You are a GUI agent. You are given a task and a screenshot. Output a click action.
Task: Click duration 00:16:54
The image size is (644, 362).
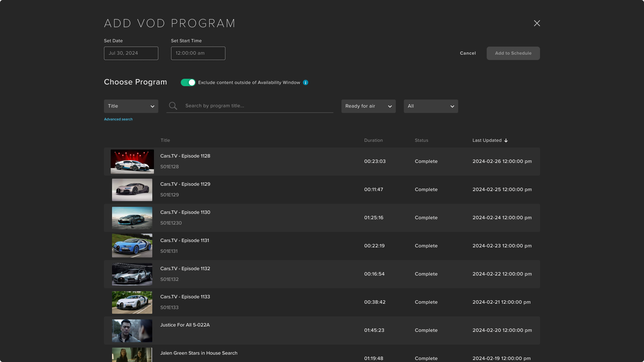click(374, 274)
